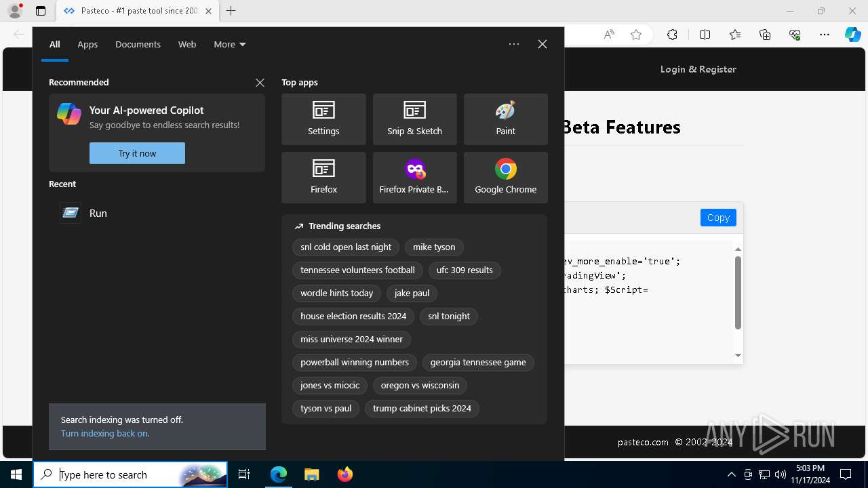Open Login & Register on Pasteco
The height and width of the screenshot is (488, 868).
point(698,69)
